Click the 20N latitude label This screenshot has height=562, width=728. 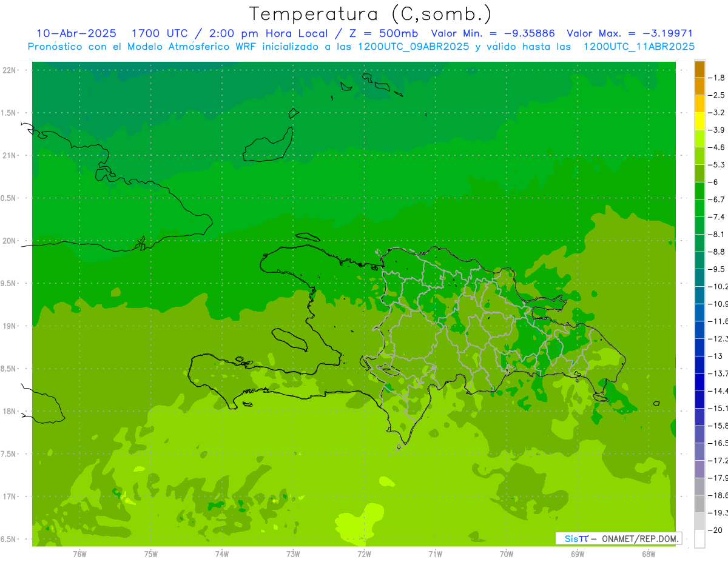(x=10, y=241)
